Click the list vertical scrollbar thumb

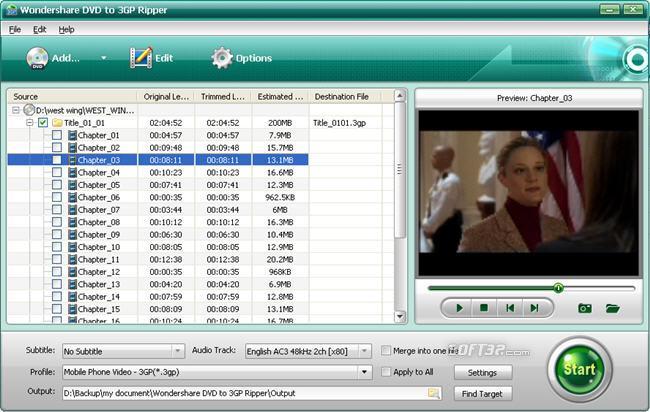point(400,170)
